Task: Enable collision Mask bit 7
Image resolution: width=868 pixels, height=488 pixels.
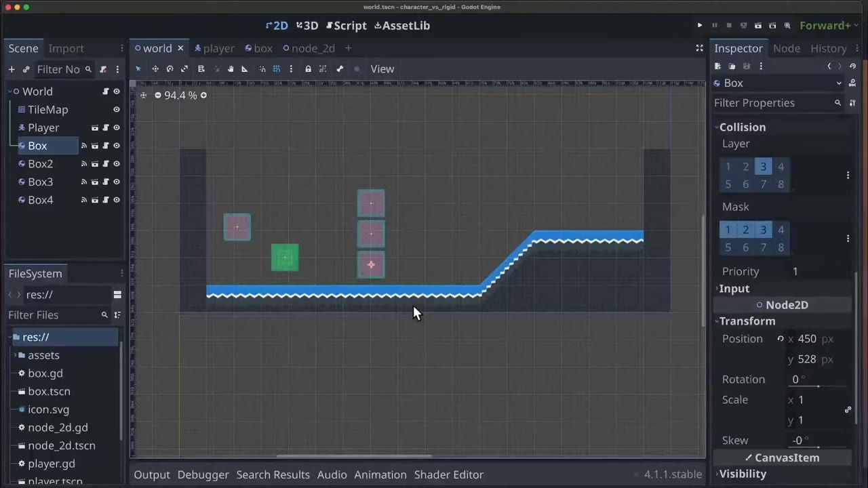Action: click(x=763, y=247)
